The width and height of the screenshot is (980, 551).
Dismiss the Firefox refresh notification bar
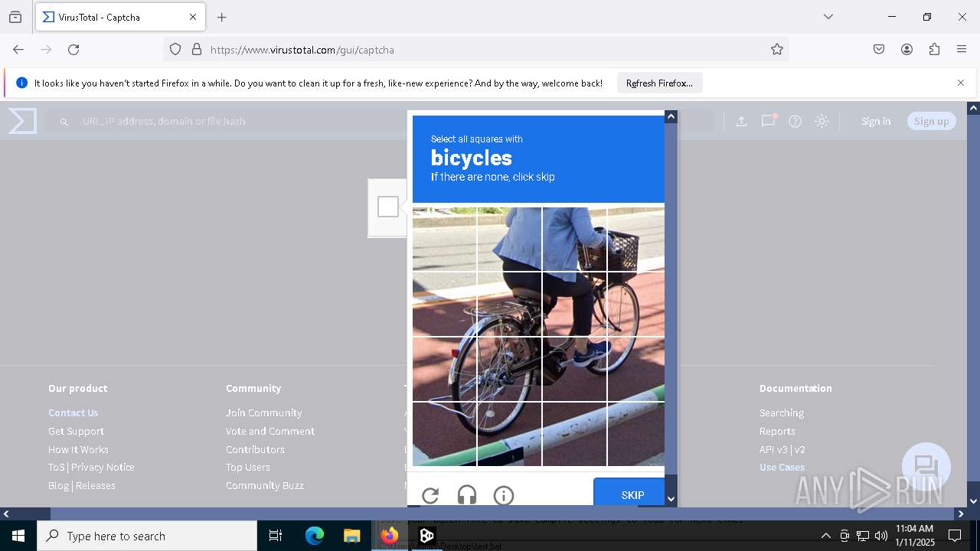pos(961,83)
